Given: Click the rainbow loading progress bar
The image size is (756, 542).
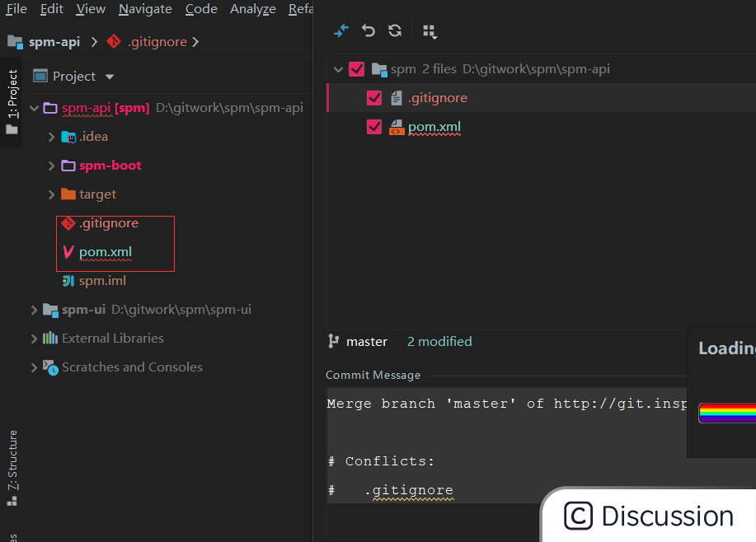Looking at the screenshot, I should (727, 414).
